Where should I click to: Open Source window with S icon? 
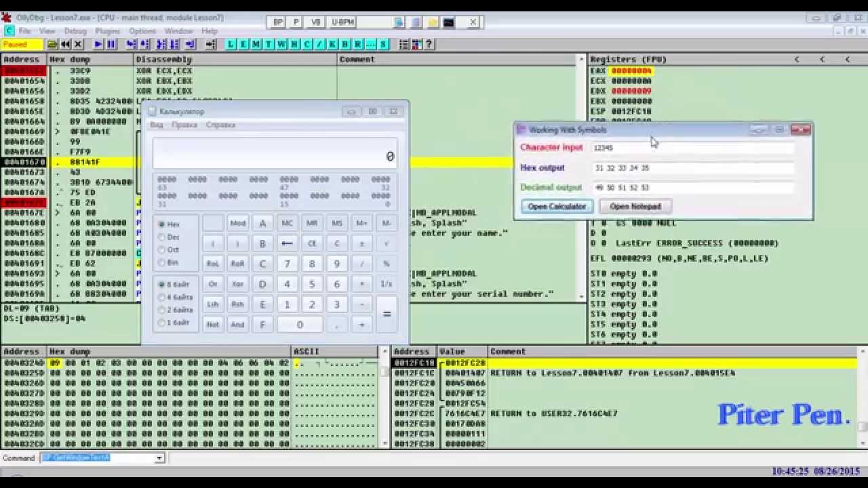click(383, 44)
